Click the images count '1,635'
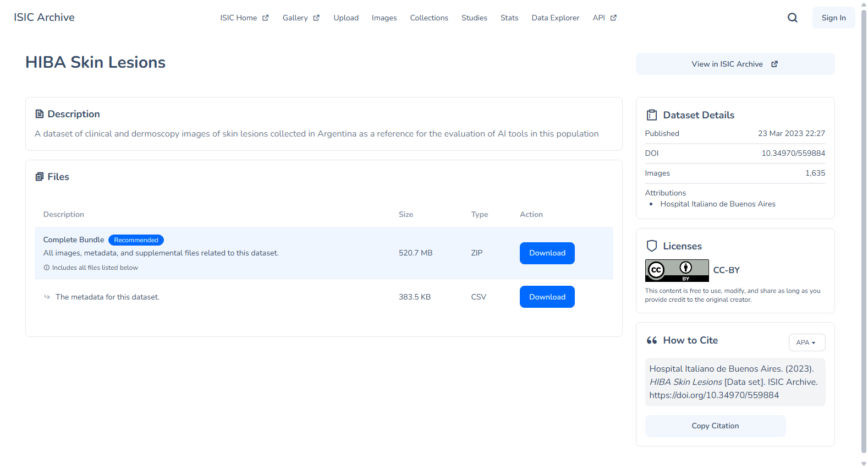The width and height of the screenshot is (868, 468). click(x=815, y=173)
